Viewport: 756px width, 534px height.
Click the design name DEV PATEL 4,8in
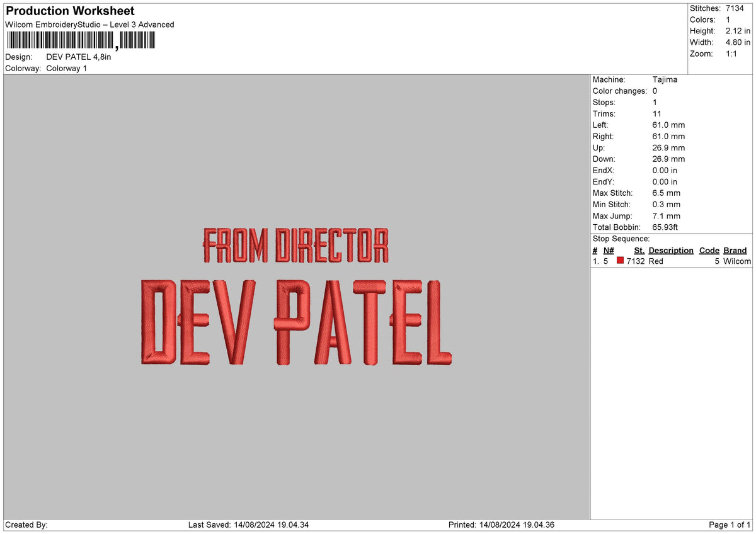tap(79, 57)
